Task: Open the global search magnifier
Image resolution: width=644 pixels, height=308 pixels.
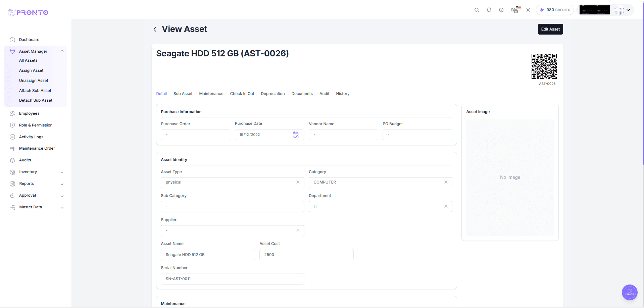Action: [477, 10]
